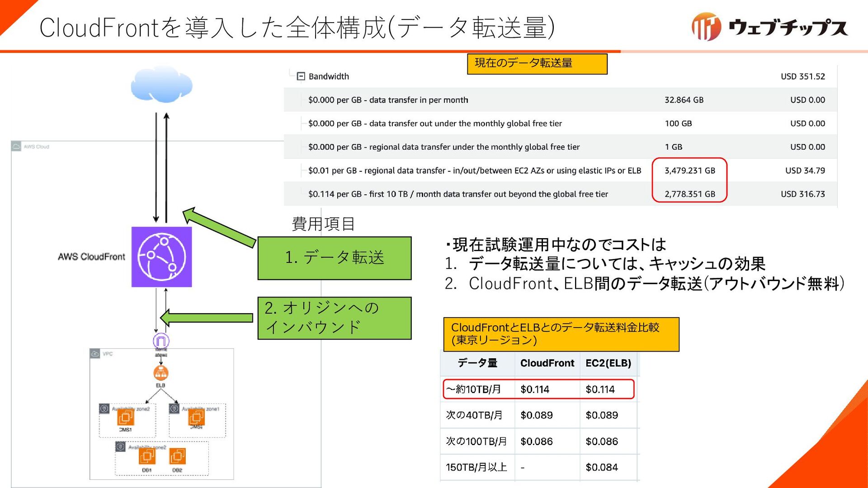This screenshot has height=488, width=868.
Task: Click the '現在試験運用中なのでコストは' line
Action: pos(556,244)
